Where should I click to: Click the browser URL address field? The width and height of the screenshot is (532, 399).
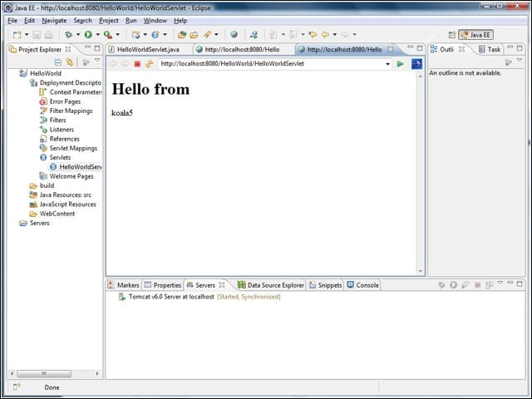coord(272,64)
